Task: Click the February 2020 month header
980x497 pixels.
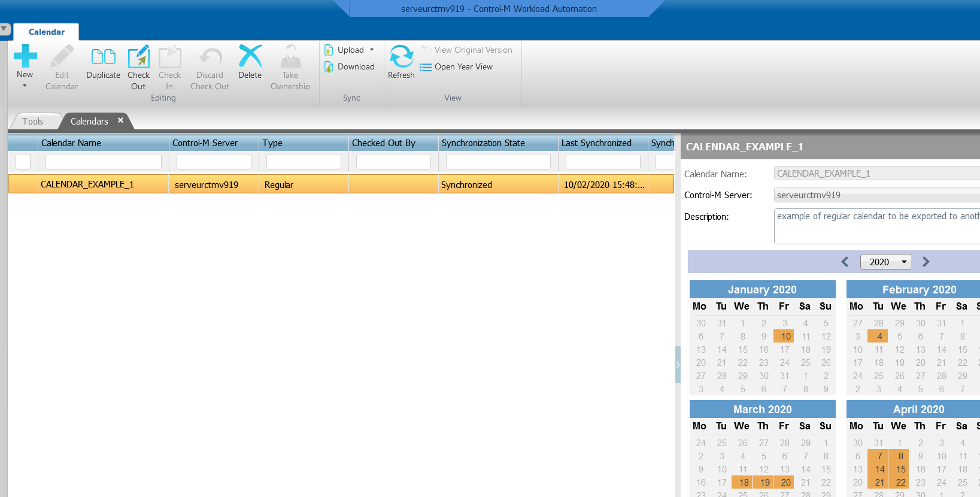Action: (914, 289)
